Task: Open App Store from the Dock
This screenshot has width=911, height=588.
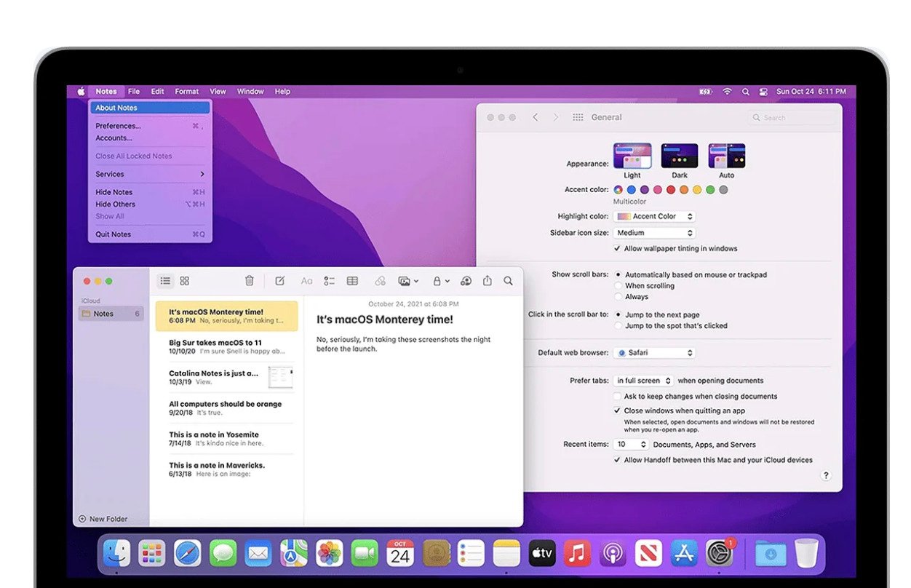Action: tap(684, 553)
